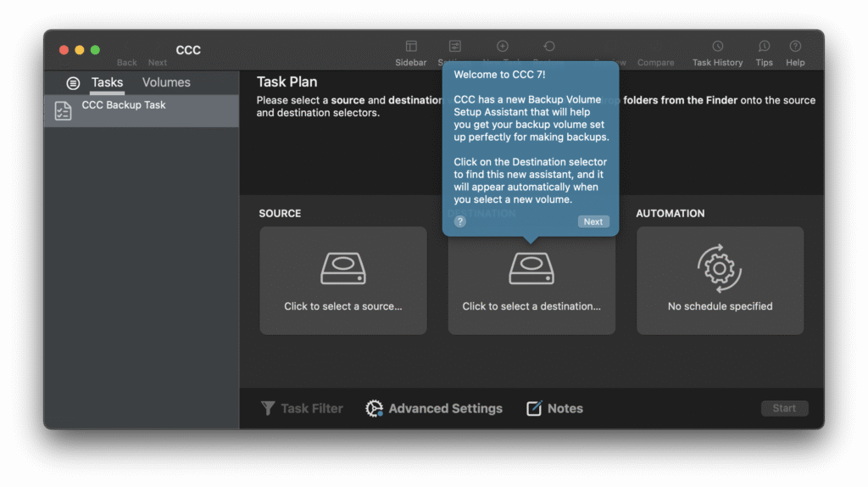The image size is (868, 487).
Task: Click the Task Plan heading
Action: tap(287, 82)
